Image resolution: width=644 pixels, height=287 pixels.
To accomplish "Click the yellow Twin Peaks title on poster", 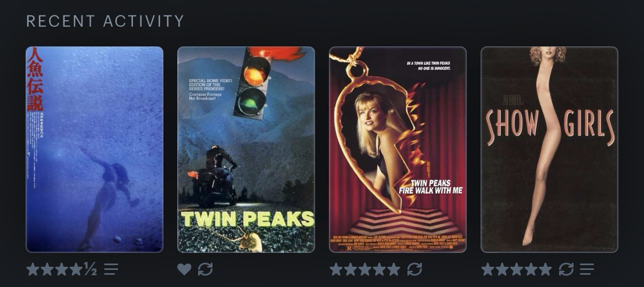I will [247, 219].
